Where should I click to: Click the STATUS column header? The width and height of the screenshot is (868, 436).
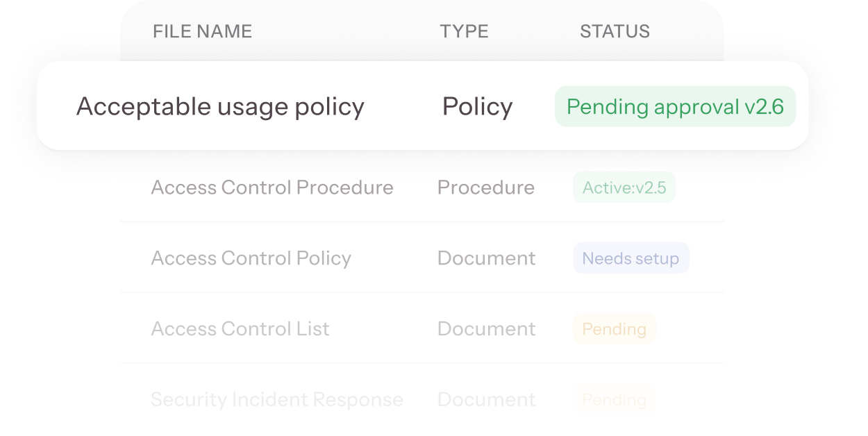[615, 31]
